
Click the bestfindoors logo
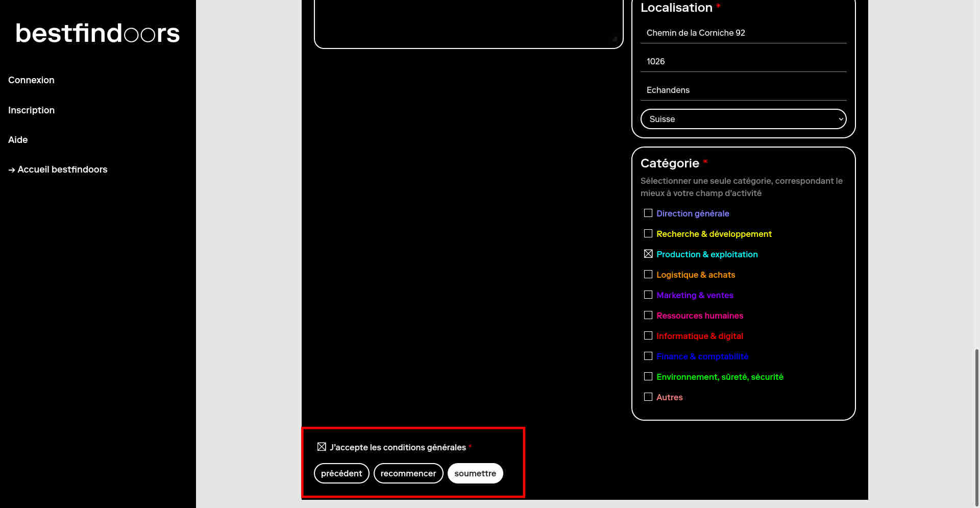(x=97, y=33)
